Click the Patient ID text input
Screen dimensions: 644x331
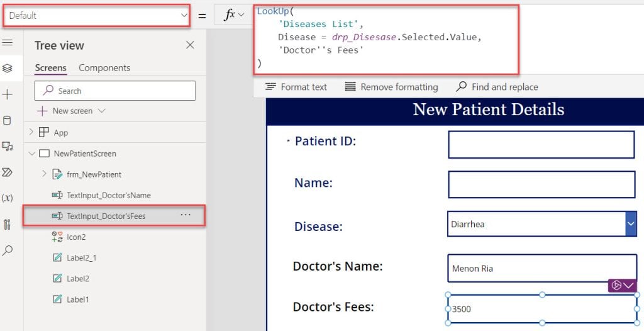point(541,144)
